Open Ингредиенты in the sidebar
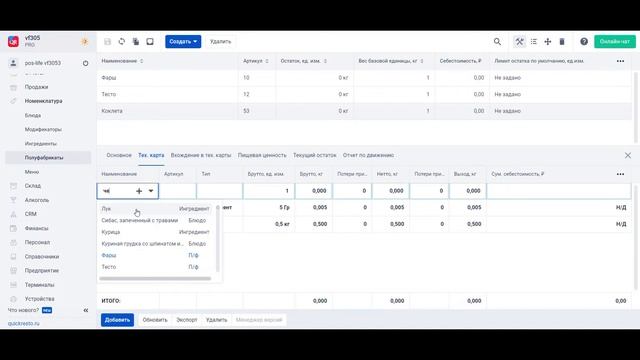640x360 pixels. (40, 144)
